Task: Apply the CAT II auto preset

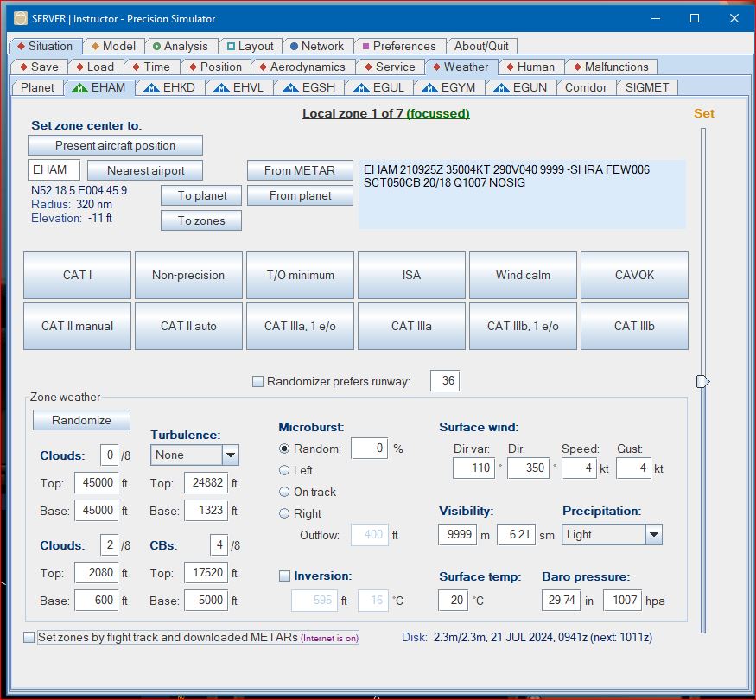Action: [x=188, y=327]
